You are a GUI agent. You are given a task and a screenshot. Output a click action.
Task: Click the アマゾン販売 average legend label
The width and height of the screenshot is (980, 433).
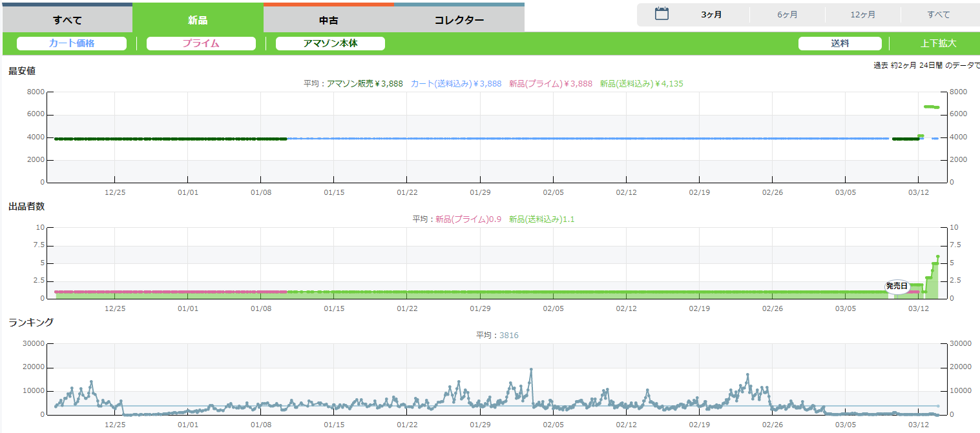click(364, 83)
